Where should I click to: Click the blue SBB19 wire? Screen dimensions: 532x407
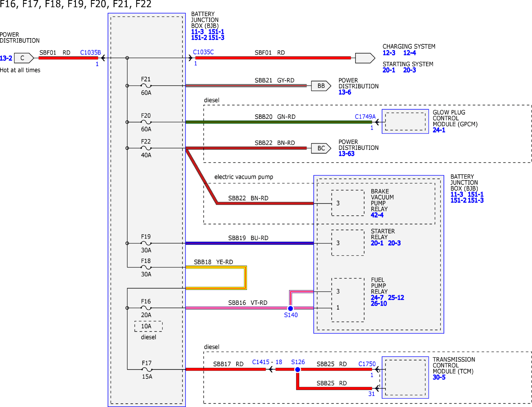[x=250, y=243]
